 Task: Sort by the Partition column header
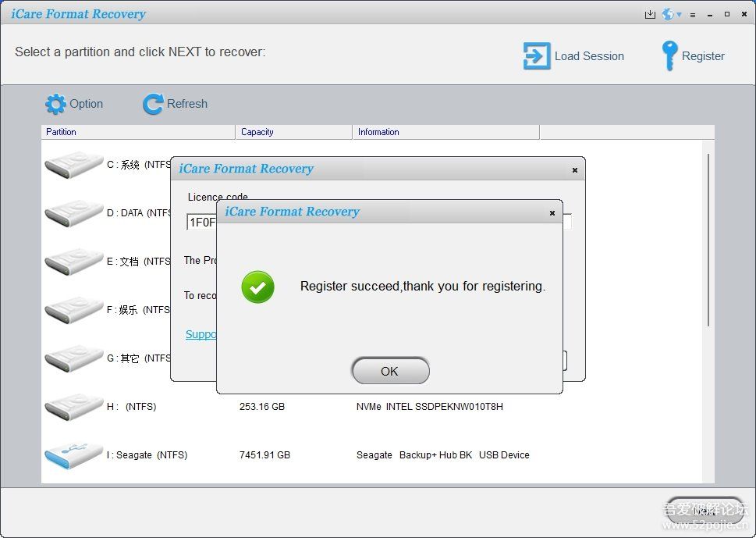[x=137, y=132]
